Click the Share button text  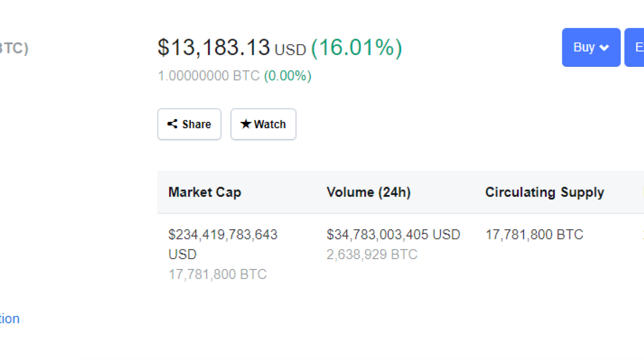tap(196, 124)
